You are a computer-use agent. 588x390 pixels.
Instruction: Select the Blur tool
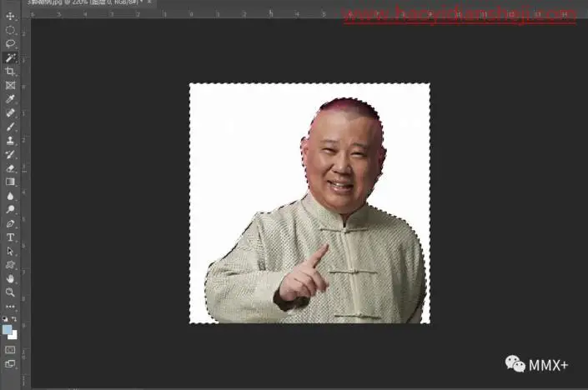click(x=10, y=196)
